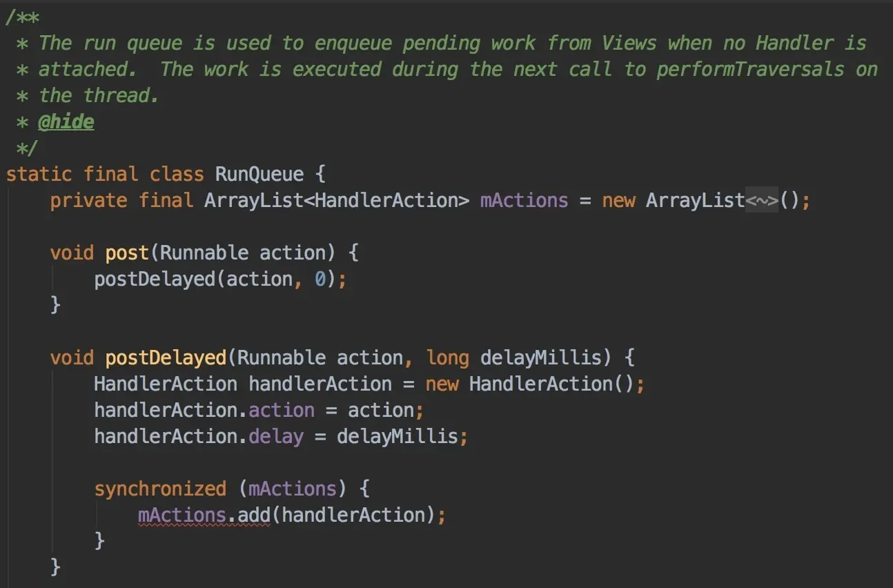Click the postDelayed method declaration name
This screenshot has height=588, width=893.
pos(166,358)
